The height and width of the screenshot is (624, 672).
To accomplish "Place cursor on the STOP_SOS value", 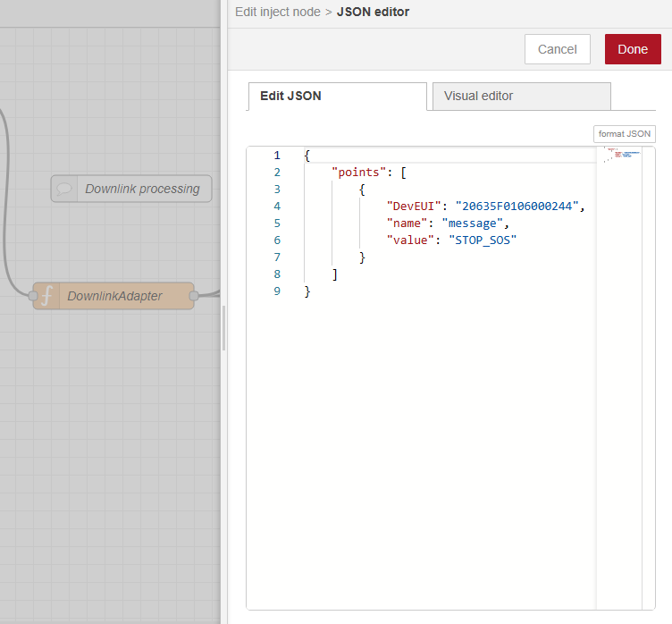I will coord(483,240).
